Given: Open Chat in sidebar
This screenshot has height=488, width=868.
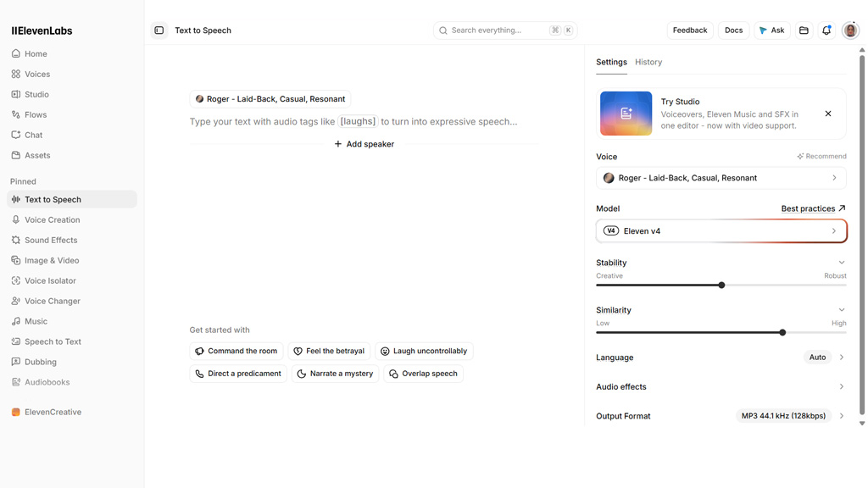Looking at the screenshot, I should coord(72,135).
